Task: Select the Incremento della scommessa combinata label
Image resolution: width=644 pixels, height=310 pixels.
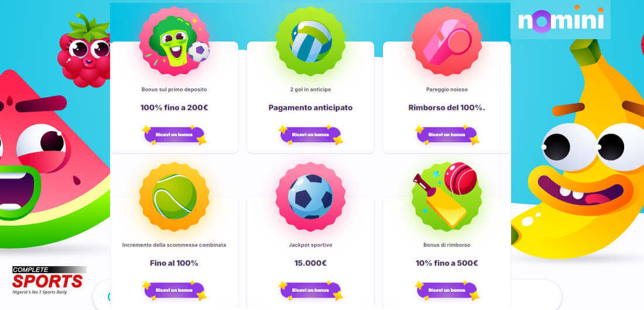Action: [174, 244]
